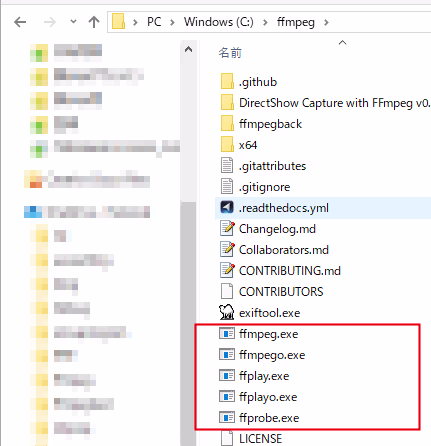Select the file name ffplayo.exe
431x446 pixels.
click(x=268, y=397)
